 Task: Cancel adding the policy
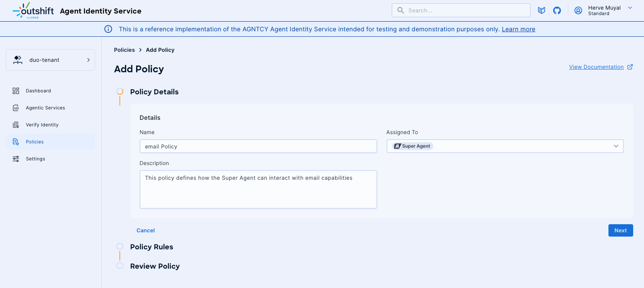coord(145,230)
